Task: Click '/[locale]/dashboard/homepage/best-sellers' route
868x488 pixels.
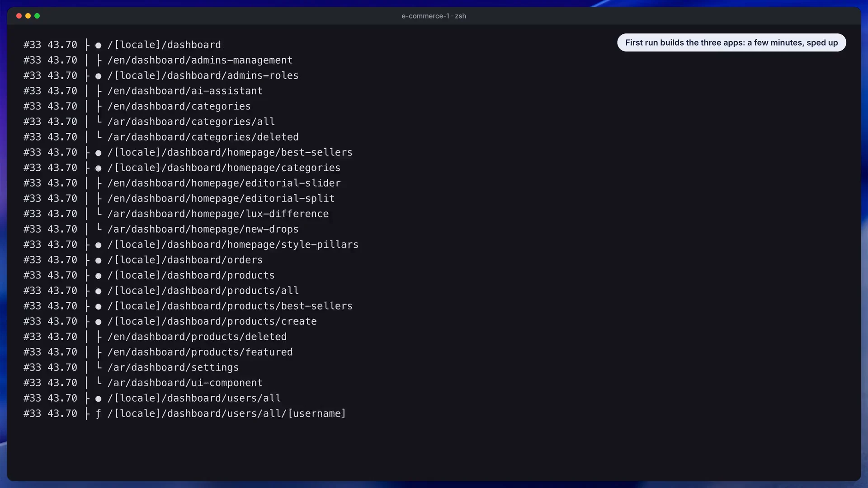Action: (x=230, y=152)
